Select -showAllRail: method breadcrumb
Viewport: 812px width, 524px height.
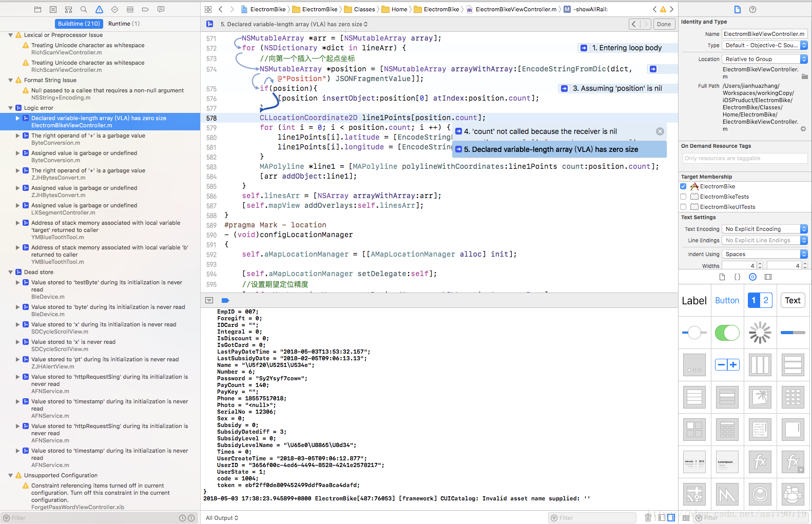click(586, 9)
